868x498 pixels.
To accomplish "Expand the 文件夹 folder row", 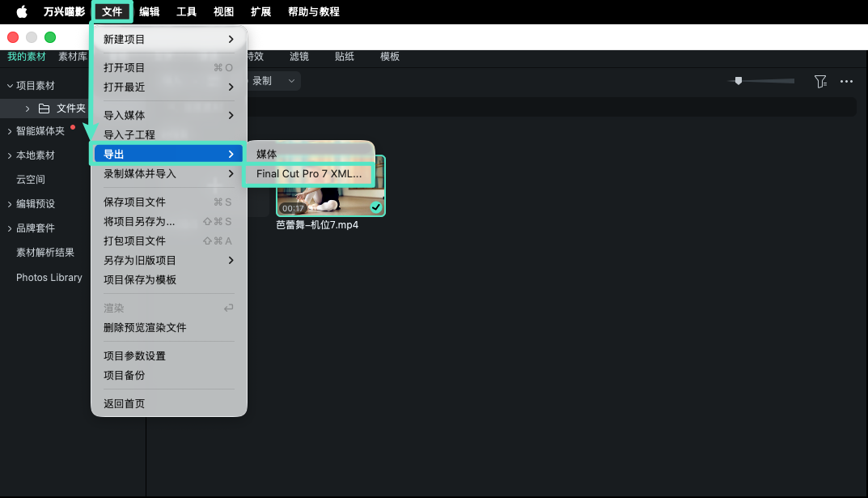I will pos(28,109).
